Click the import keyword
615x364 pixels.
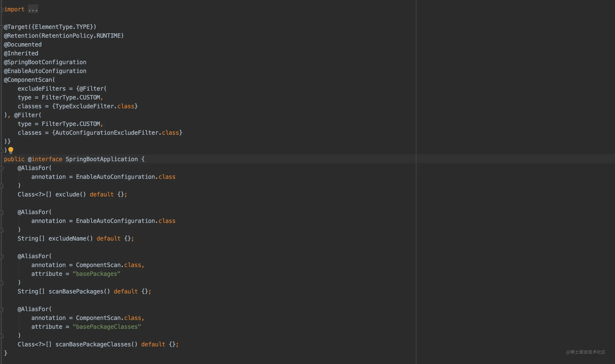click(x=14, y=9)
